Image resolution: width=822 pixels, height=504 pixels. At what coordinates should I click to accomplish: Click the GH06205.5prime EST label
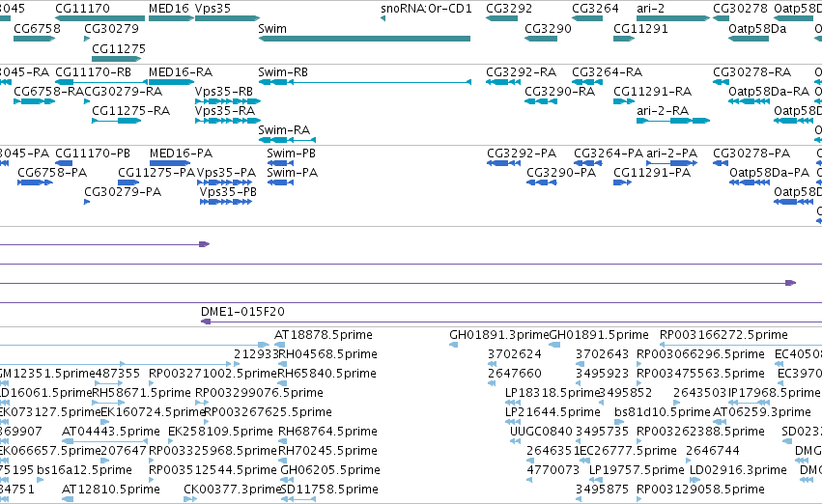pyautogui.click(x=330, y=470)
